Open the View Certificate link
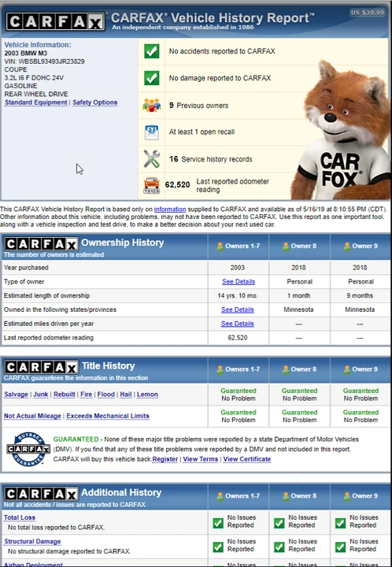 click(247, 459)
